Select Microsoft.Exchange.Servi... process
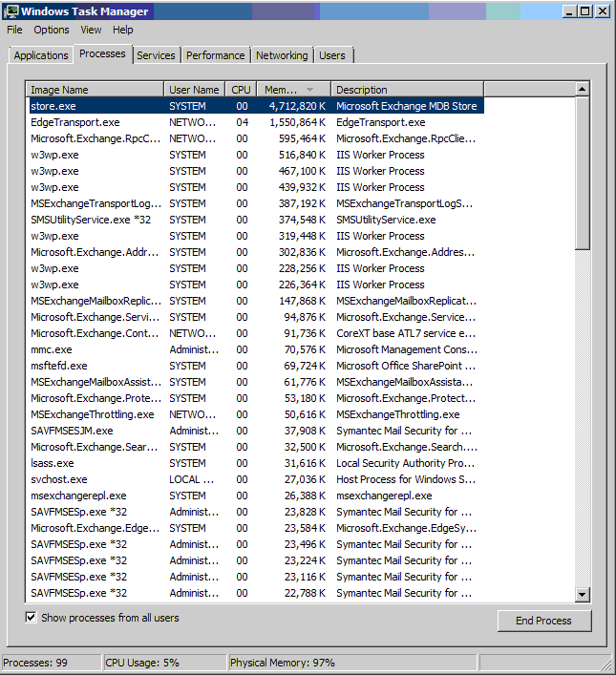The image size is (616, 675). [x=257, y=317]
